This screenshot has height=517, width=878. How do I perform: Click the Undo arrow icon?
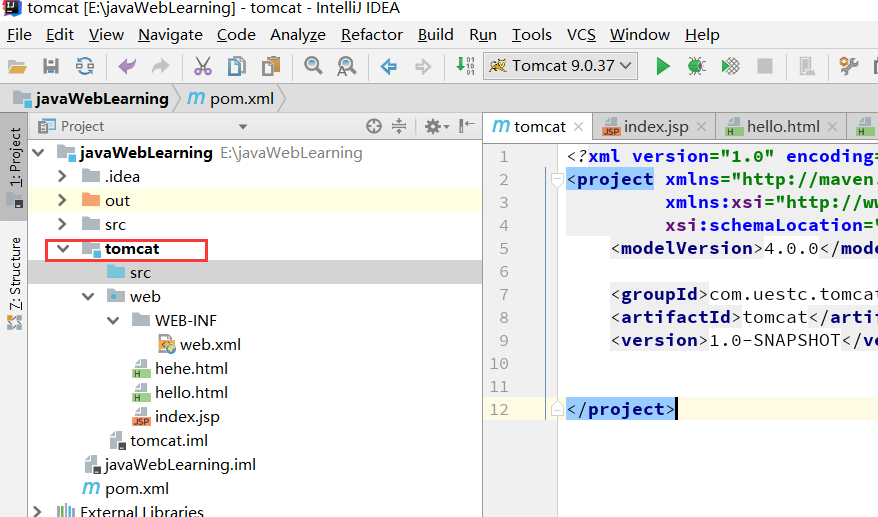click(127, 66)
